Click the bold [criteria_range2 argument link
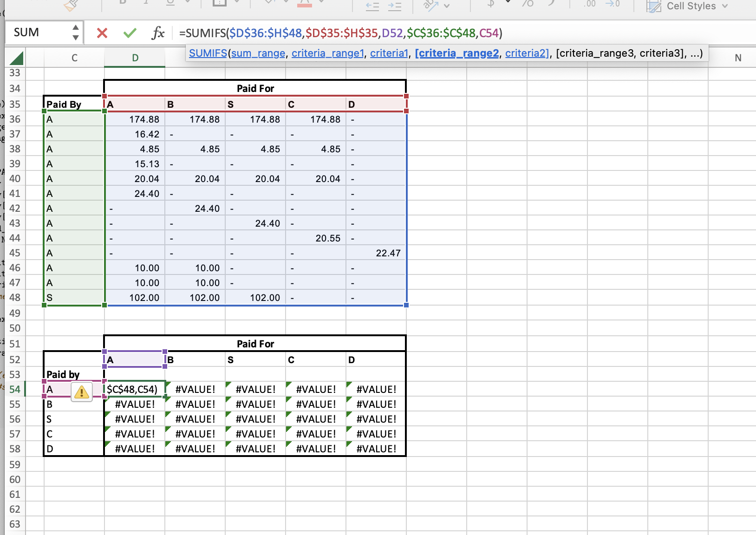This screenshot has width=756, height=535. coord(457,53)
